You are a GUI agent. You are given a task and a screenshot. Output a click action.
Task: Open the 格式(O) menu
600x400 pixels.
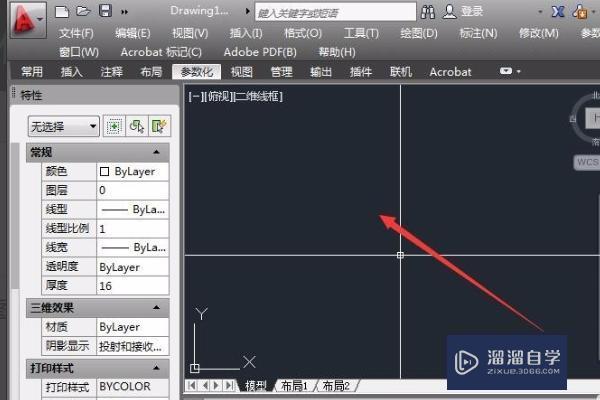[x=303, y=33]
